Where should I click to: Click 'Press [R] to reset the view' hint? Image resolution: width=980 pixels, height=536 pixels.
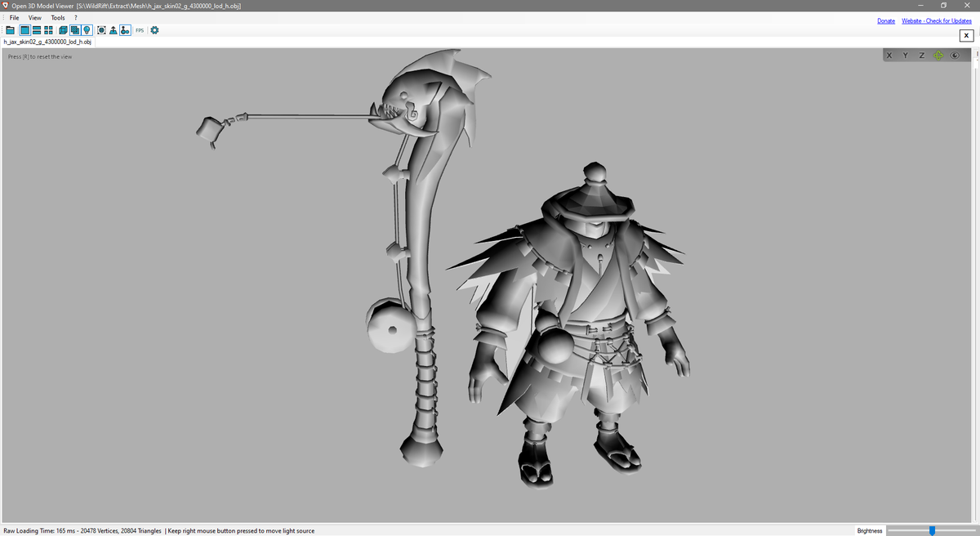[40, 56]
